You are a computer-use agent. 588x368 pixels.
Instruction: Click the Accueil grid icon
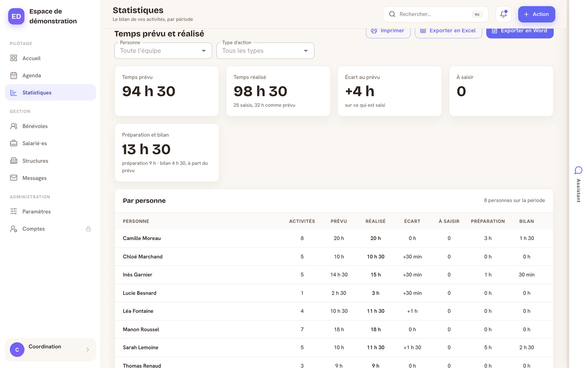click(x=14, y=58)
